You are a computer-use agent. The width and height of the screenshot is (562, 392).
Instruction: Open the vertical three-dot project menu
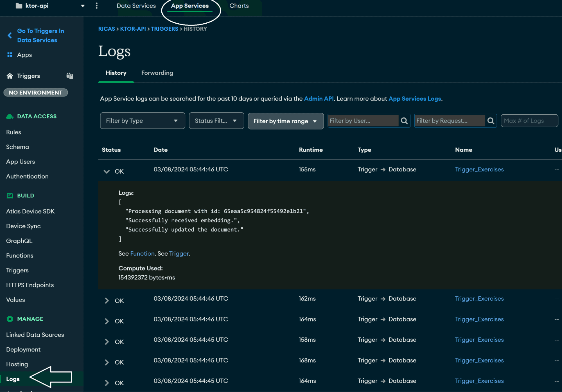click(97, 6)
